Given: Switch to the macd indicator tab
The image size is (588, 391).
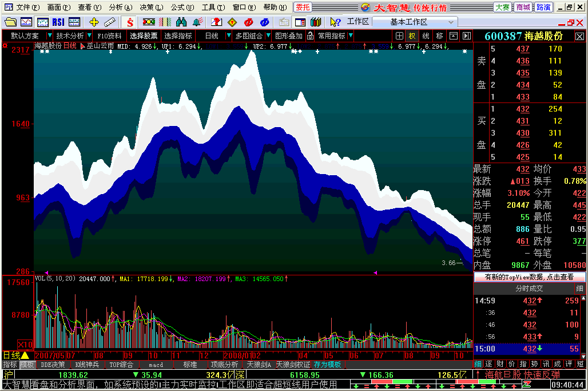Looking at the screenshot, I should 156,364.
